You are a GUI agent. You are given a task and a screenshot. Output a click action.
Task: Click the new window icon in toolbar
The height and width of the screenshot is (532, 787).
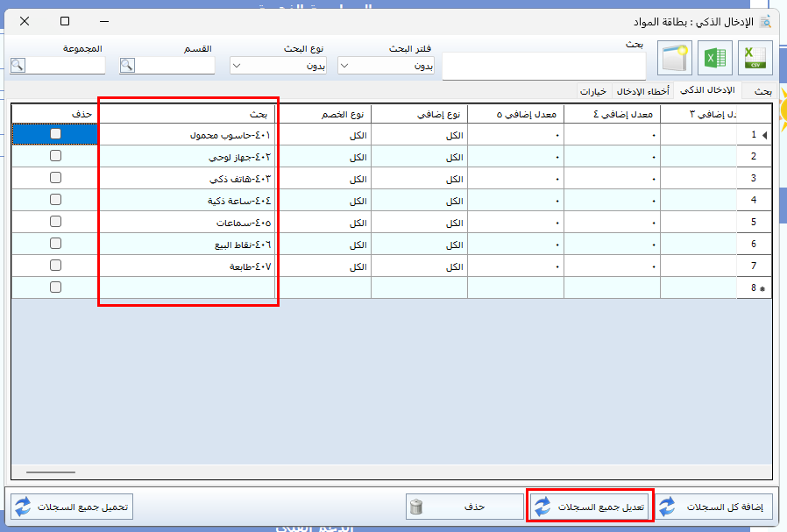point(676,59)
